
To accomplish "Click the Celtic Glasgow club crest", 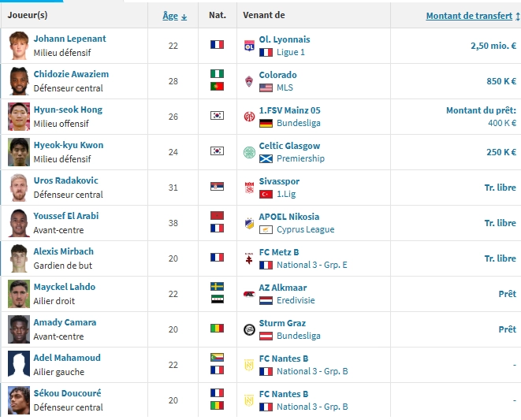I will [249, 152].
